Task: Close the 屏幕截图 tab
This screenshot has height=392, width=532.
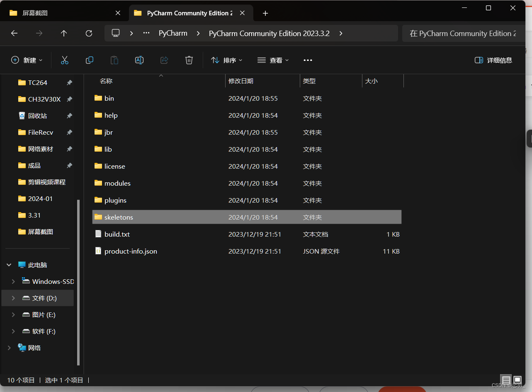Action: (118, 13)
